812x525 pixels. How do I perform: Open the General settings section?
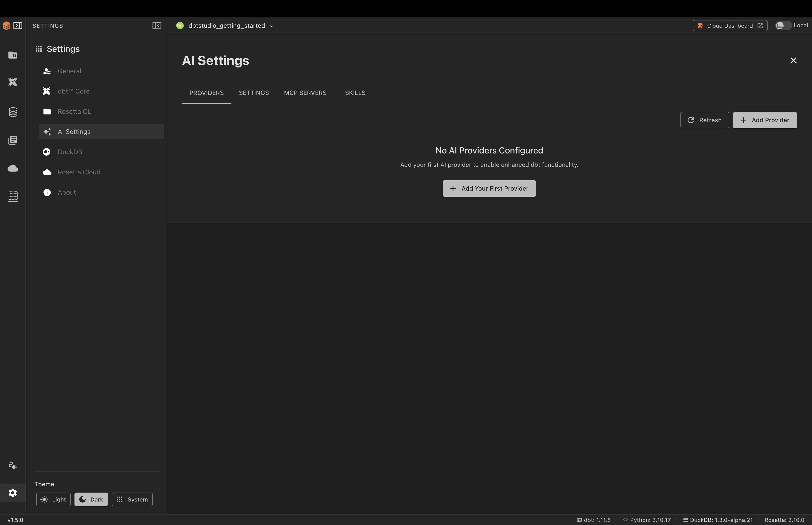coord(101,71)
